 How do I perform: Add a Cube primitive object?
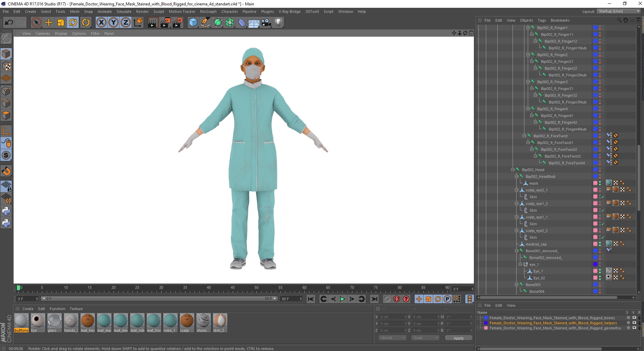coord(193,23)
